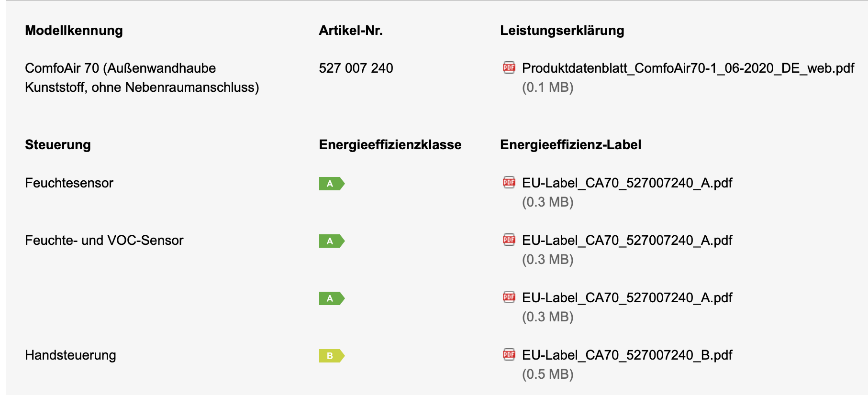Click PDF icon in the row without Steuerung label
The width and height of the screenshot is (868, 395).
pos(509,297)
